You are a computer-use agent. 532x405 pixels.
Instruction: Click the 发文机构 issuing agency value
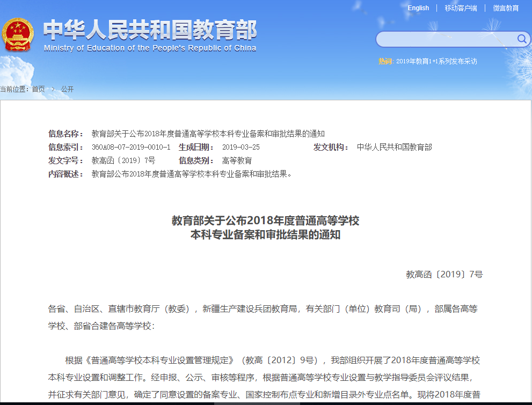pyautogui.click(x=394, y=147)
